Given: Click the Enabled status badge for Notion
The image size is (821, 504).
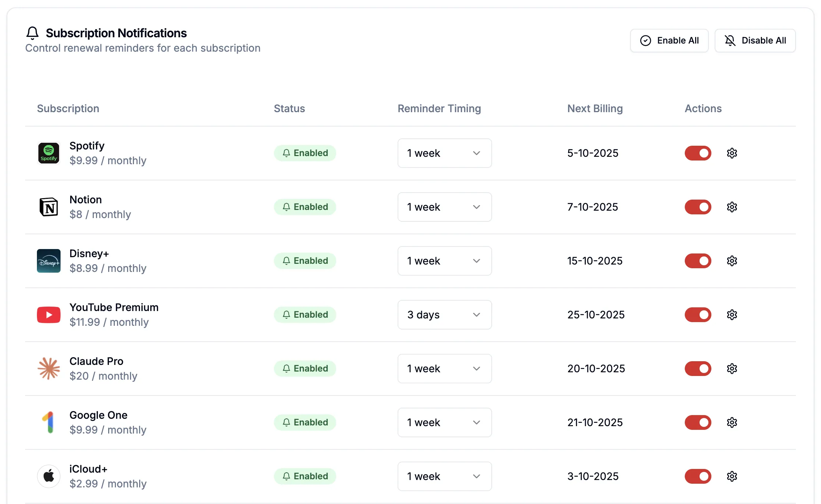Looking at the screenshot, I should (x=305, y=207).
